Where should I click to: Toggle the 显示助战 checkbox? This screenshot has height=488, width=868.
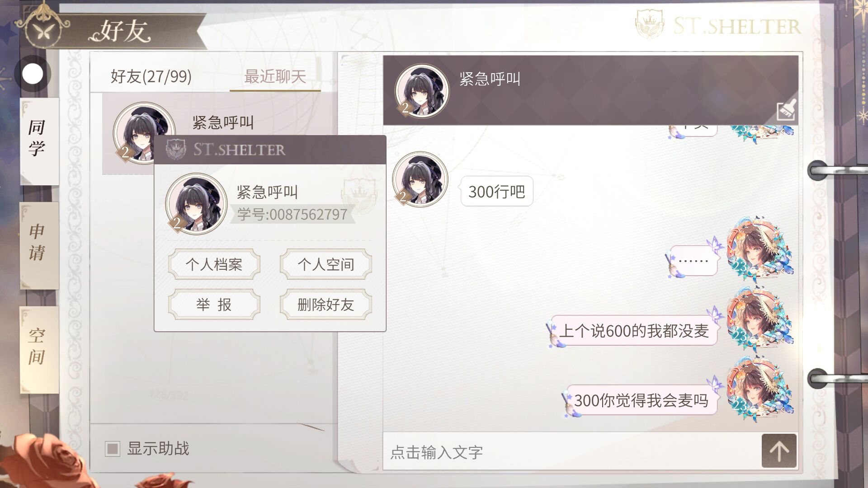point(112,449)
